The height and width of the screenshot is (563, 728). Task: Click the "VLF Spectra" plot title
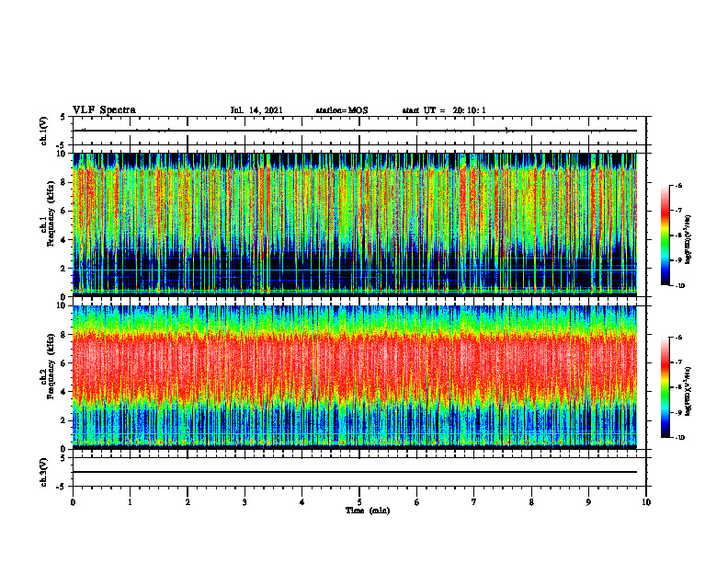point(104,110)
